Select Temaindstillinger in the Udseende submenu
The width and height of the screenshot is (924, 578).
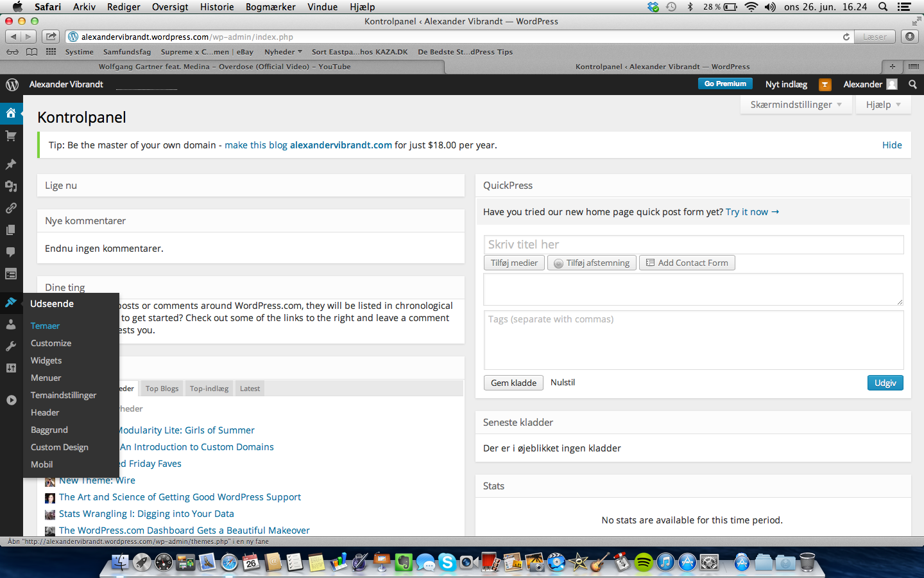[x=64, y=395]
